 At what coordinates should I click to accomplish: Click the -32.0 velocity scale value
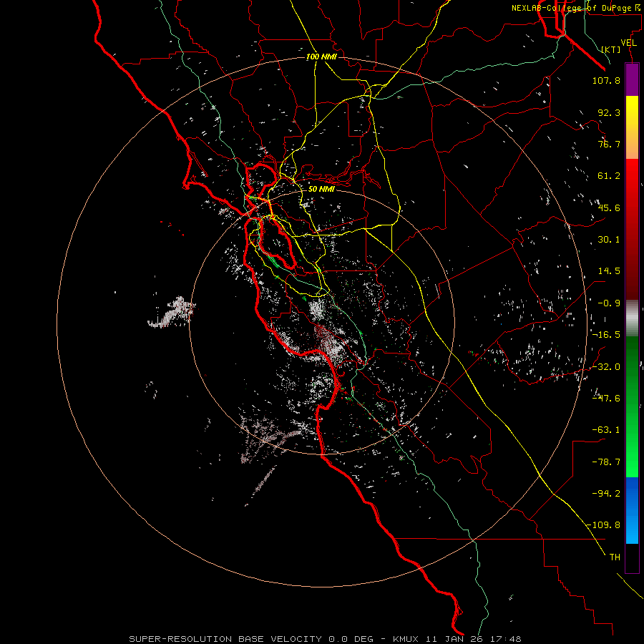pos(606,367)
